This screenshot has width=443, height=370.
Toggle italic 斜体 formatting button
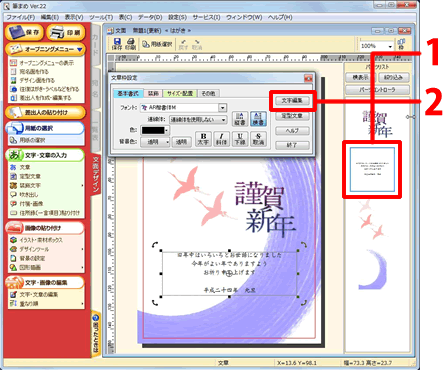[x=221, y=139]
